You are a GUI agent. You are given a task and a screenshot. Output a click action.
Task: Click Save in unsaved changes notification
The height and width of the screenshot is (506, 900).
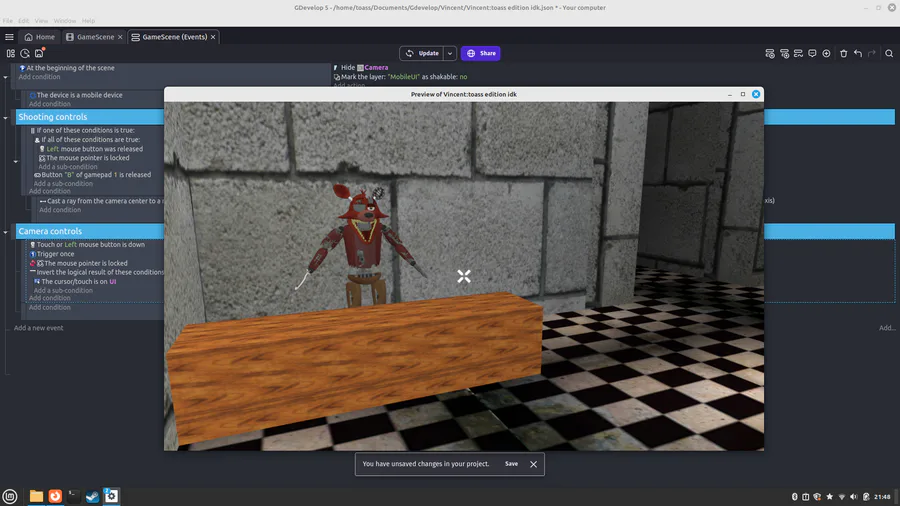click(x=511, y=464)
